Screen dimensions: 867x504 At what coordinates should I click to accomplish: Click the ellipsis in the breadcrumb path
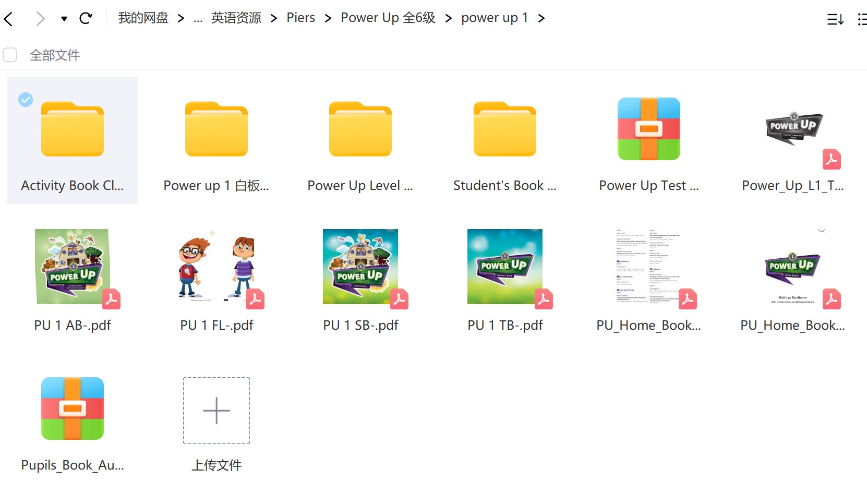point(197,18)
